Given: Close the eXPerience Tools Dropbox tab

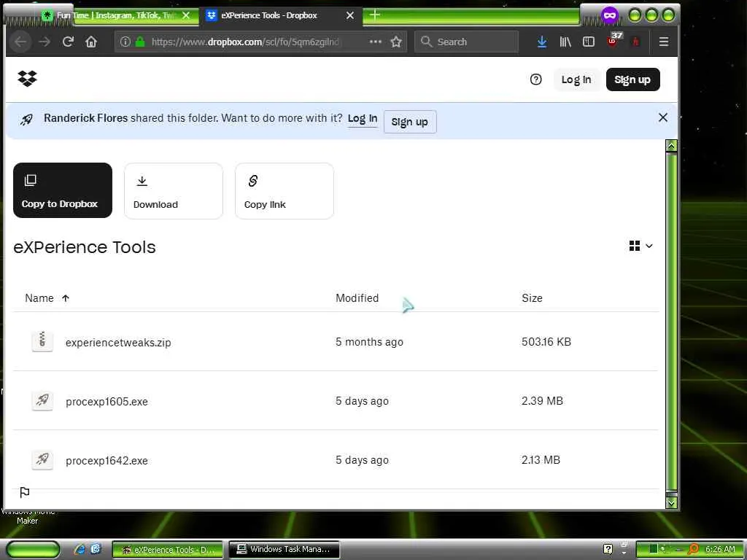Looking at the screenshot, I should pos(350,15).
